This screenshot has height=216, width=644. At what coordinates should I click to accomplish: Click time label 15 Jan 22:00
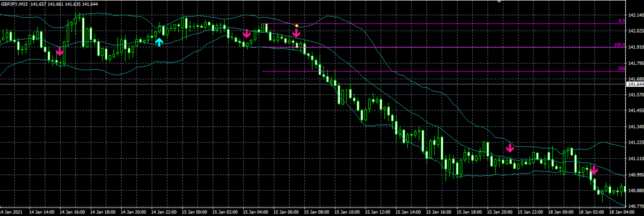(x=531, y=212)
